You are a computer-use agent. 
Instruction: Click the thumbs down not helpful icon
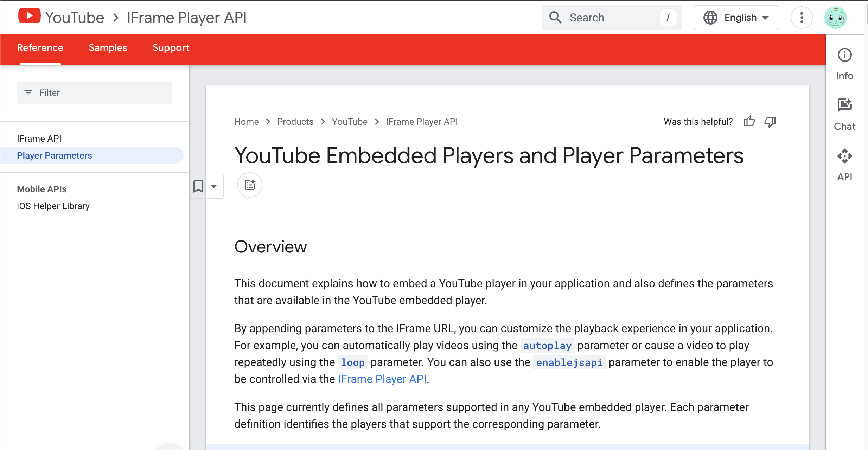click(770, 122)
